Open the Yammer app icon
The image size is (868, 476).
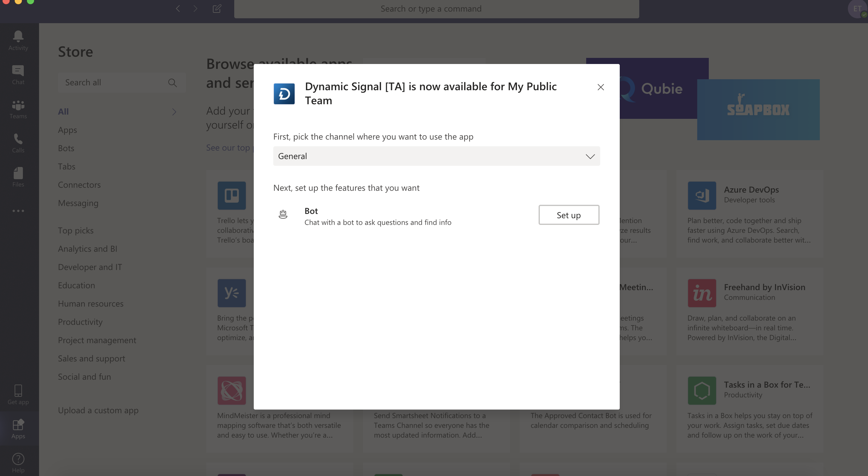click(232, 293)
